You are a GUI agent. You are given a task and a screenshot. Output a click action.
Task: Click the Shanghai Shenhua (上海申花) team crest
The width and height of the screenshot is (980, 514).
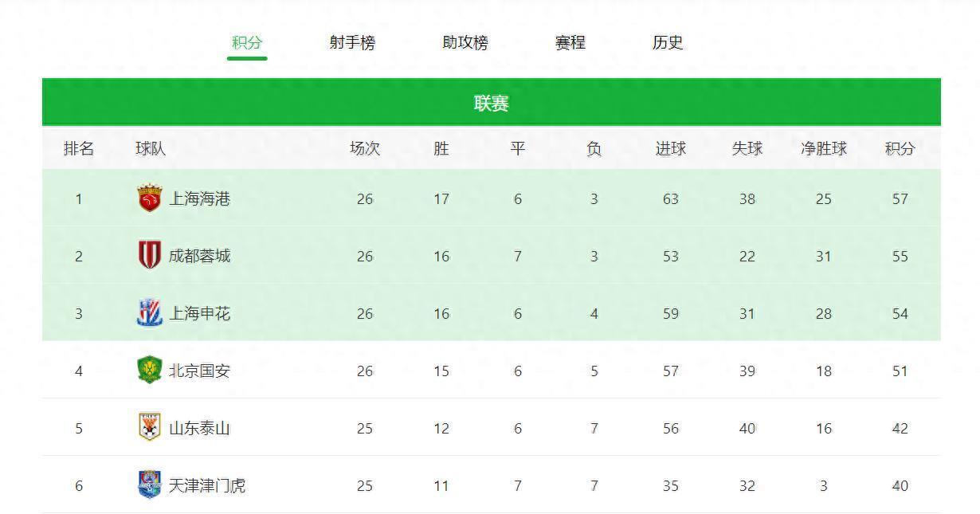pos(150,313)
